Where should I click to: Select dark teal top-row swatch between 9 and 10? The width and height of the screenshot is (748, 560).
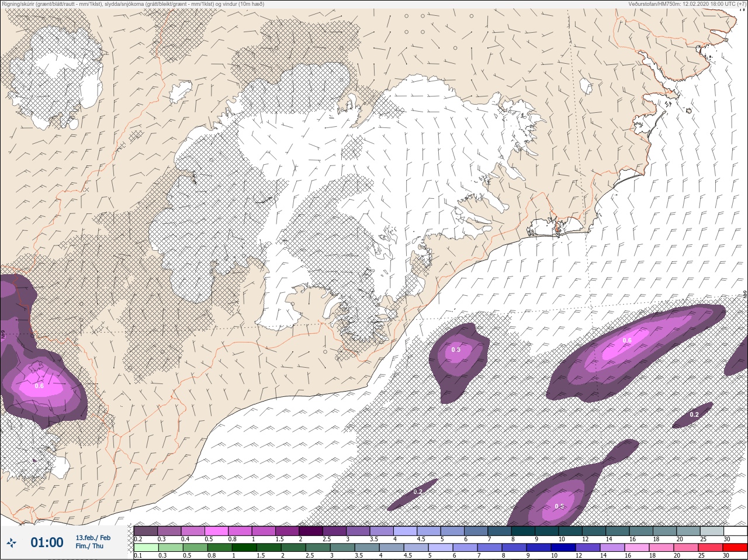pyautogui.click(x=546, y=531)
